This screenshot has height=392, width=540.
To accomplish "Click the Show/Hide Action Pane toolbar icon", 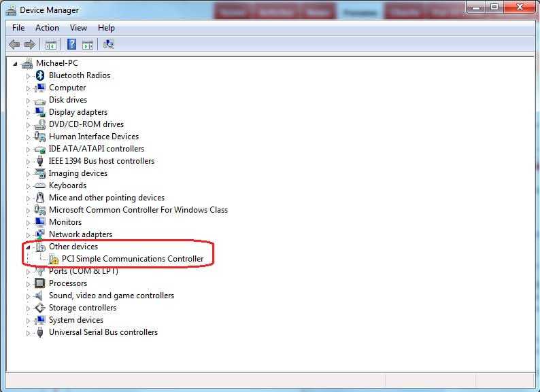I will pyautogui.click(x=88, y=45).
